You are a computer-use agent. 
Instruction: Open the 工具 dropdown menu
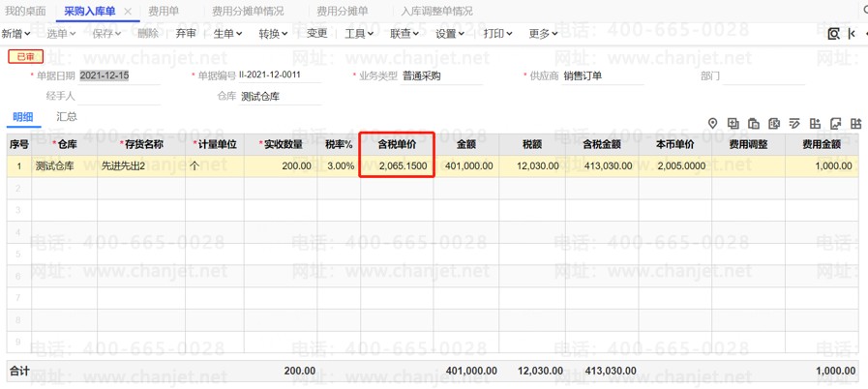click(359, 34)
